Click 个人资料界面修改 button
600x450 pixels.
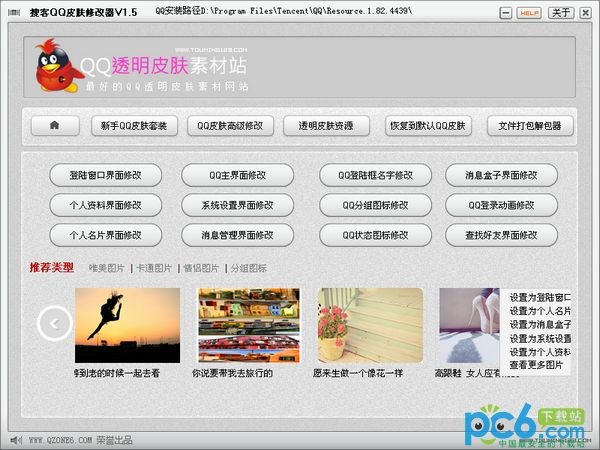(106, 205)
